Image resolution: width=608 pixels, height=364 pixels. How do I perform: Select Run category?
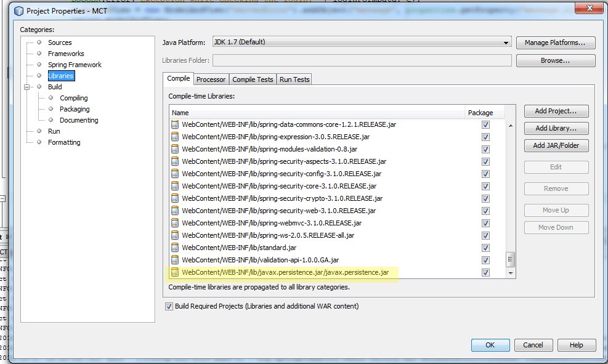click(54, 131)
